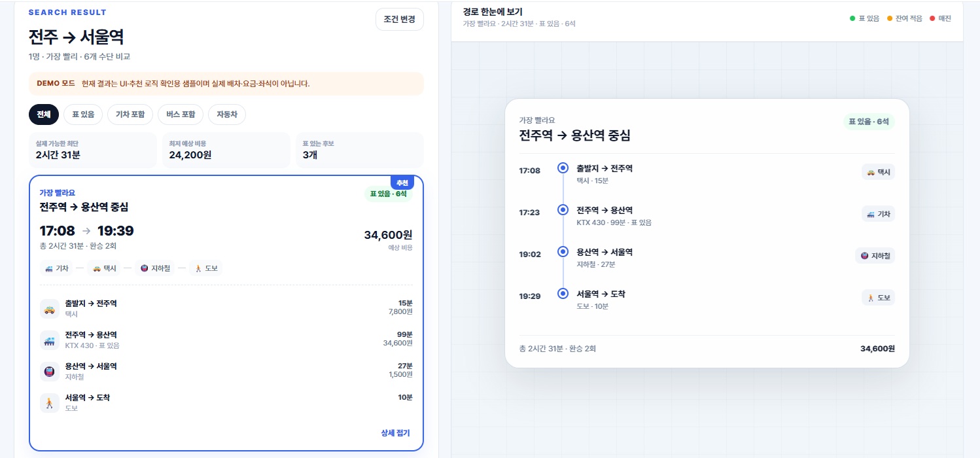Click the 표 있는 후보 3개 stat
Image resolution: width=980 pixels, height=458 pixels.
coord(360,150)
